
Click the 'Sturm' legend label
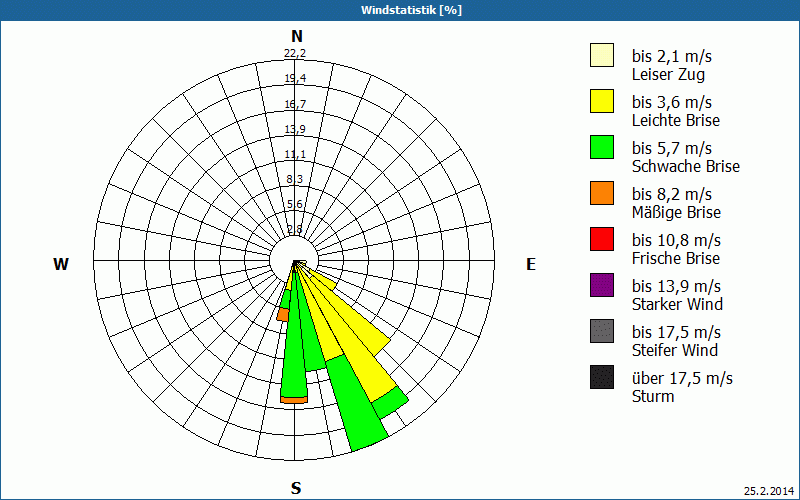653,396
